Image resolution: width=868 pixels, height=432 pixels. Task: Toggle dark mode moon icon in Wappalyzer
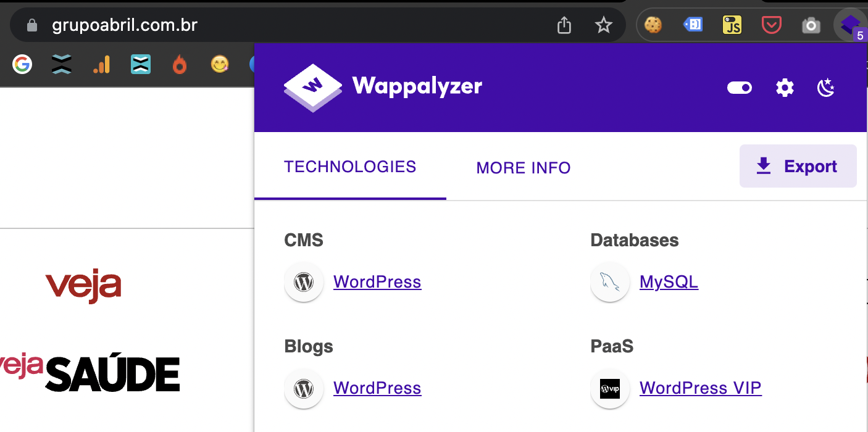click(826, 88)
